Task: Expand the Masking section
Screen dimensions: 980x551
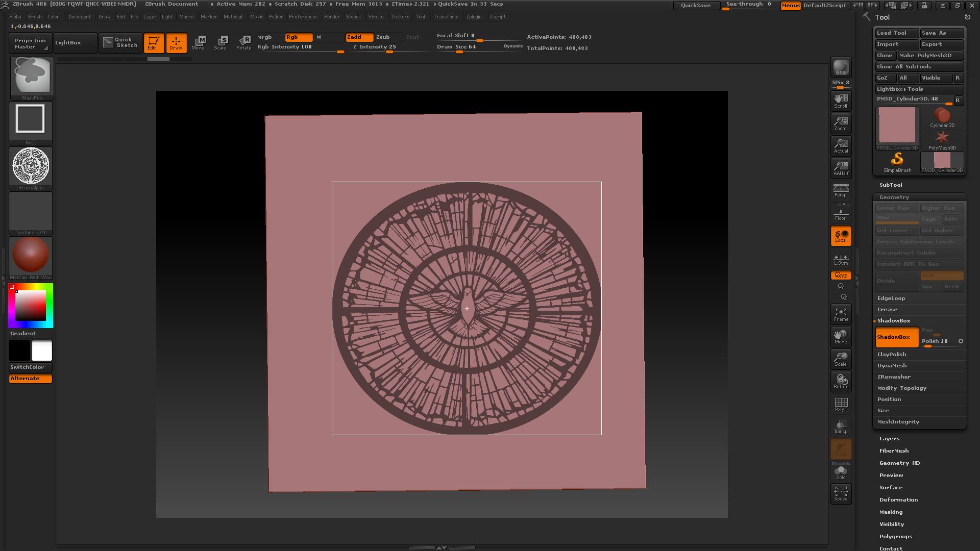Action: [891, 512]
